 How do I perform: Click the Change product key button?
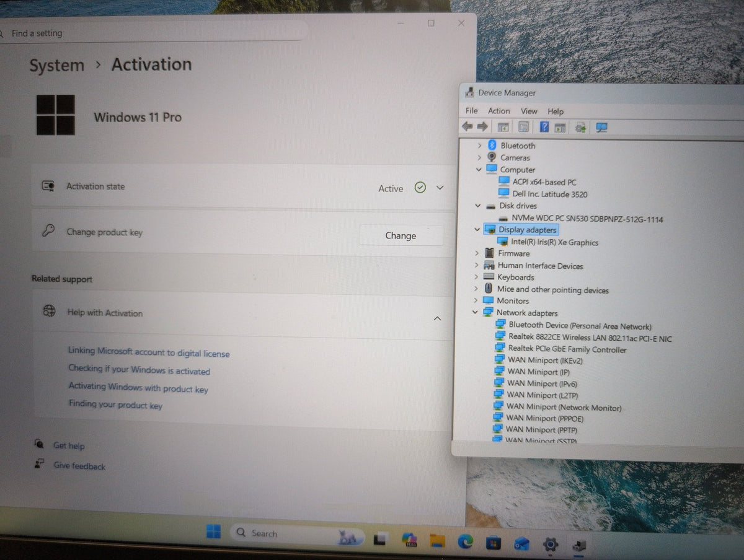tap(401, 235)
